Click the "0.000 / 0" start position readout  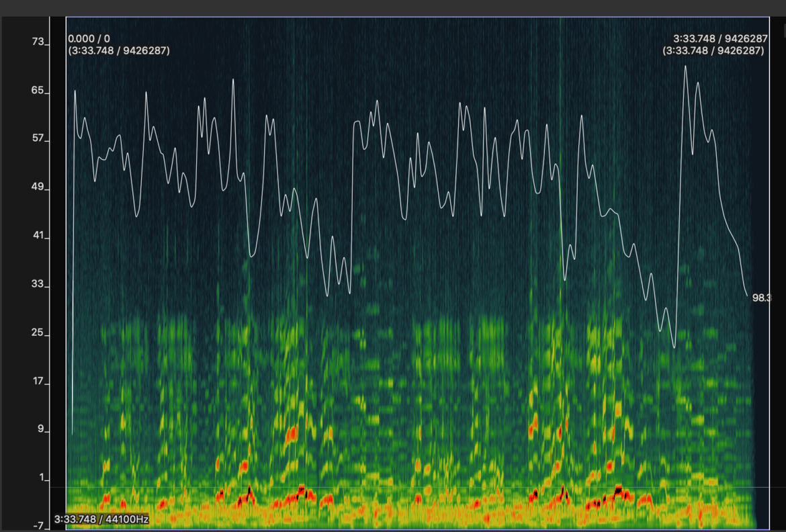[x=89, y=39]
